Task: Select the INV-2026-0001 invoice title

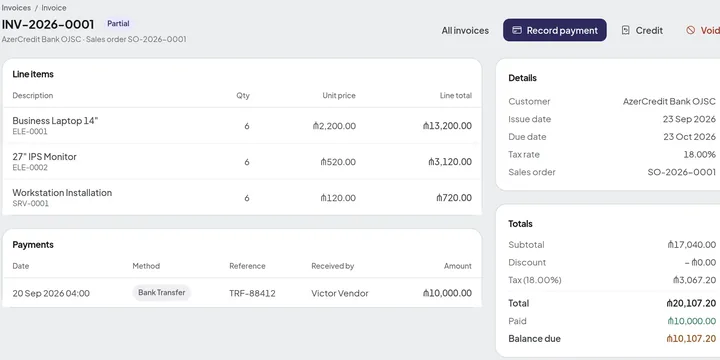Action: (x=48, y=24)
